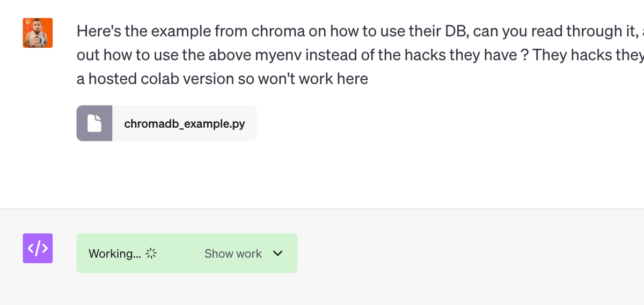Open the chromadb_example.py file name
The width and height of the screenshot is (644, 305).
coord(184,124)
